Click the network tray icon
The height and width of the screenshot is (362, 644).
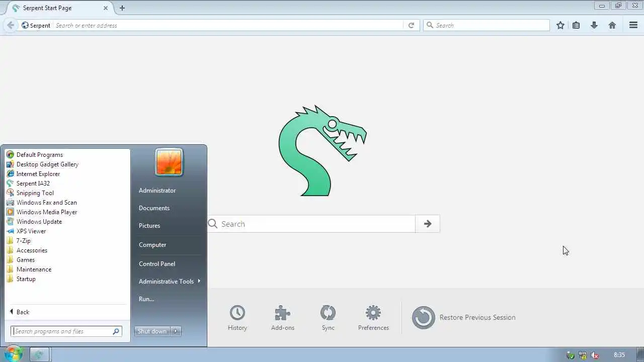583,355
